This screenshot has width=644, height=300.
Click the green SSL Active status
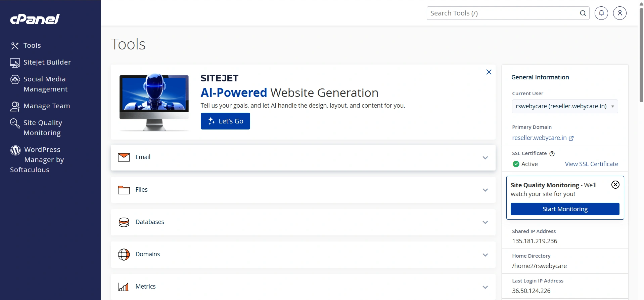[x=525, y=164]
